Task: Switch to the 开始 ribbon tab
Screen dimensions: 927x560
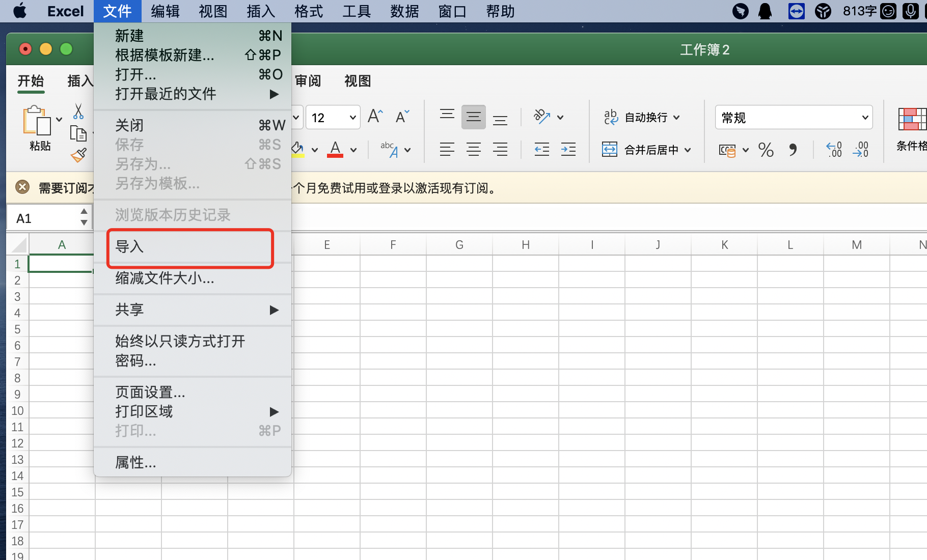Action: coord(31,81)
